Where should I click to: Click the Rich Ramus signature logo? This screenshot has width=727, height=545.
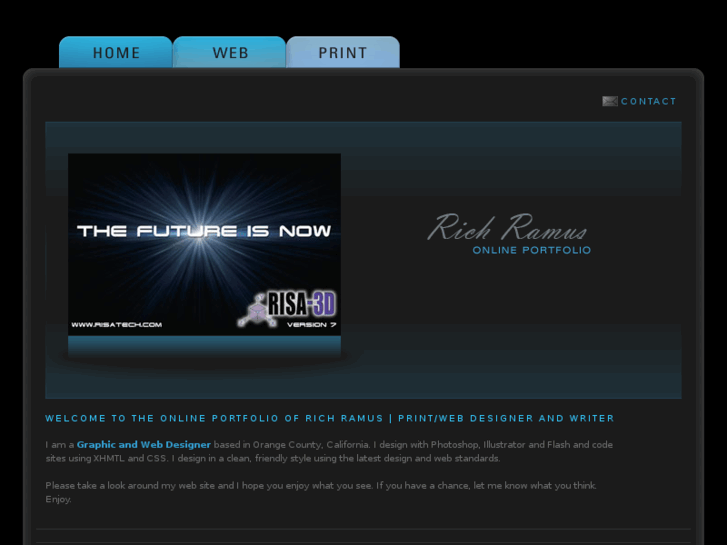pos(507,227)
